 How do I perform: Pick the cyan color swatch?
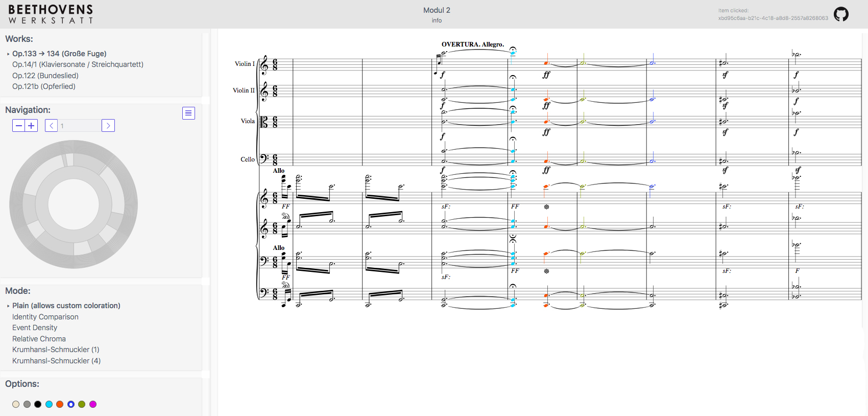(49, 404)
